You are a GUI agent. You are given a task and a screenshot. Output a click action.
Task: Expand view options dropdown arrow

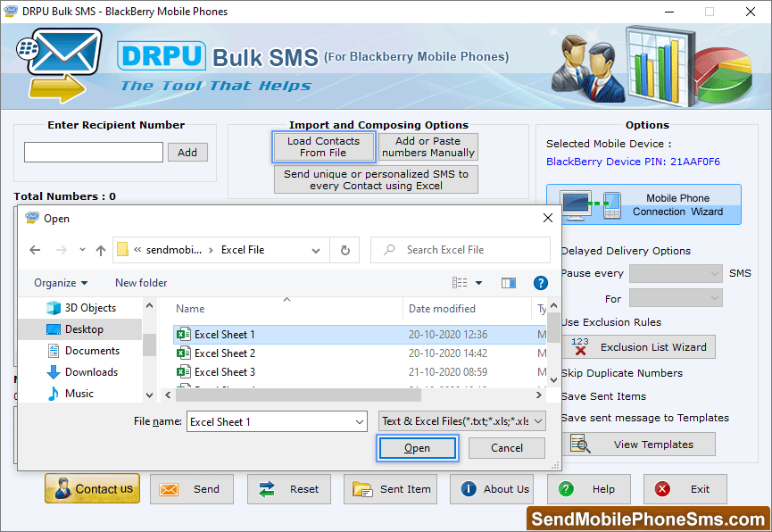[x=478, y=283]
